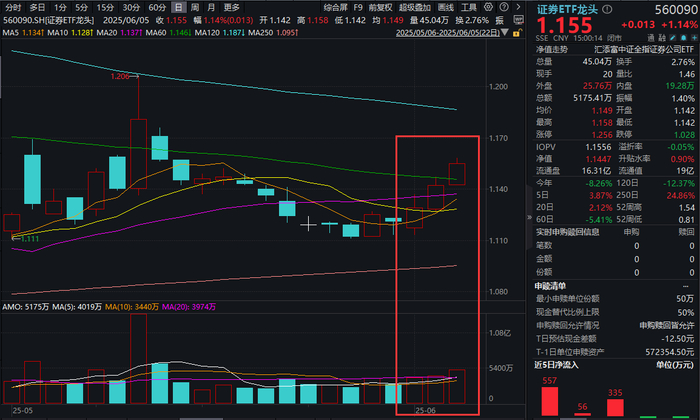
Task: Open the settings gear icon in chart toolbar
Action: [489, 7]
